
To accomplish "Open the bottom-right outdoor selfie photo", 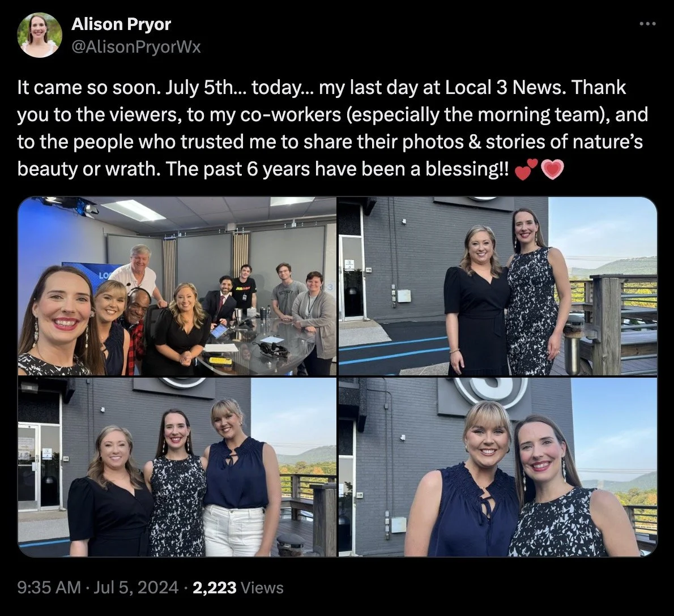I will click(x=498, y=467).
